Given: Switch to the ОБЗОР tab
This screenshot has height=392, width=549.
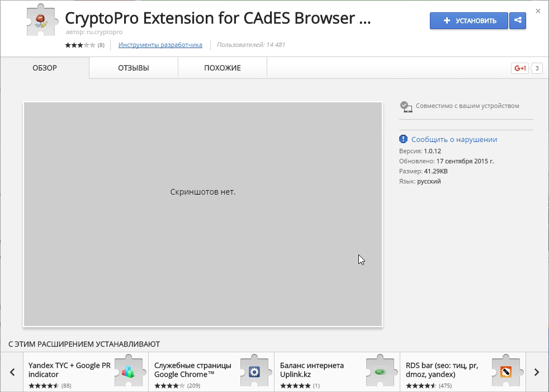Looking at the screenshot, I should coord(45,68).
